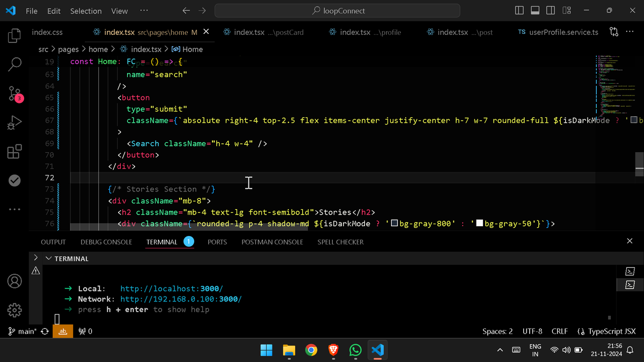Image resolution: width=644 pixels, height=362 pixels.
Task: Toggle the secondary side bar layout icon
Action: pos(551,11)
